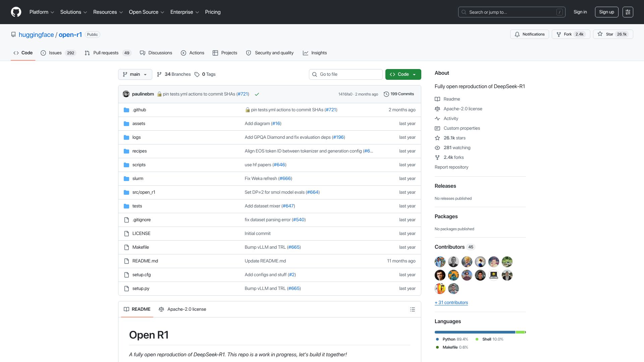
Task: Expand the main branch dropdown
Action: pos(135,74)
